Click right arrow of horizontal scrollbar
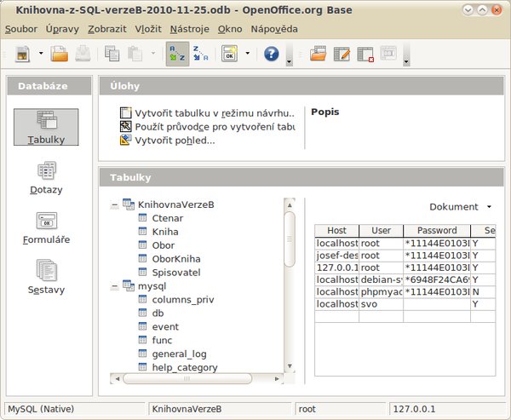The width and height of the screenshot is (511, 420). (x=277, y=378)
